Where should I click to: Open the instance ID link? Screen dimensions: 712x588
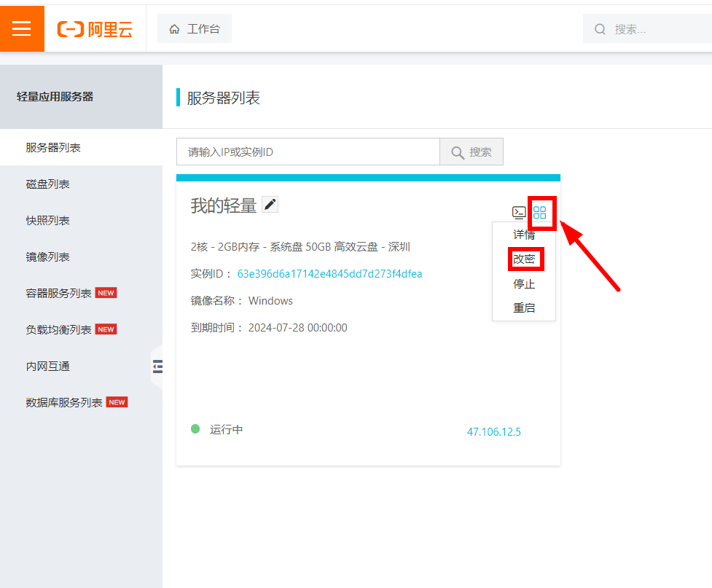click(x=329, y=274)
